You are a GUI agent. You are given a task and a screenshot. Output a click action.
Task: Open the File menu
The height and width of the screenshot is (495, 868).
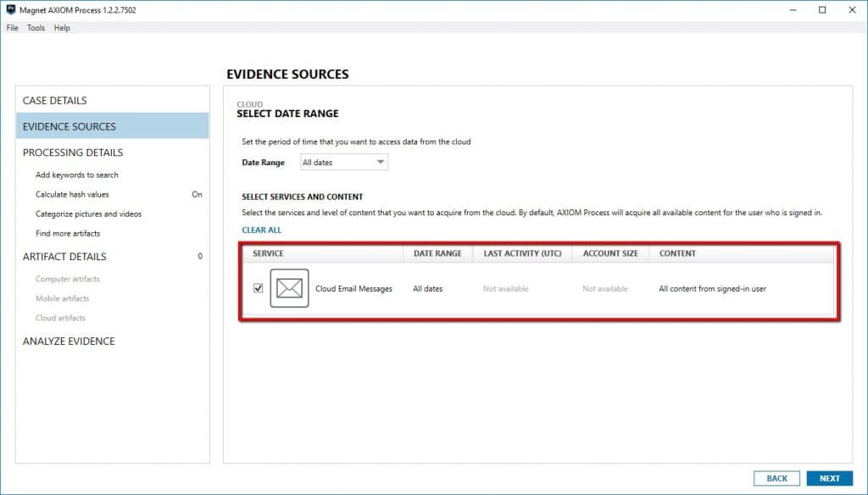(x=12, y=28)
